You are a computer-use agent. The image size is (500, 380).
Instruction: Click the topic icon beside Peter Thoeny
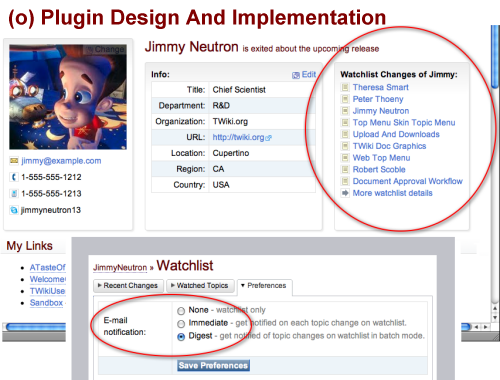pos(345,99)
